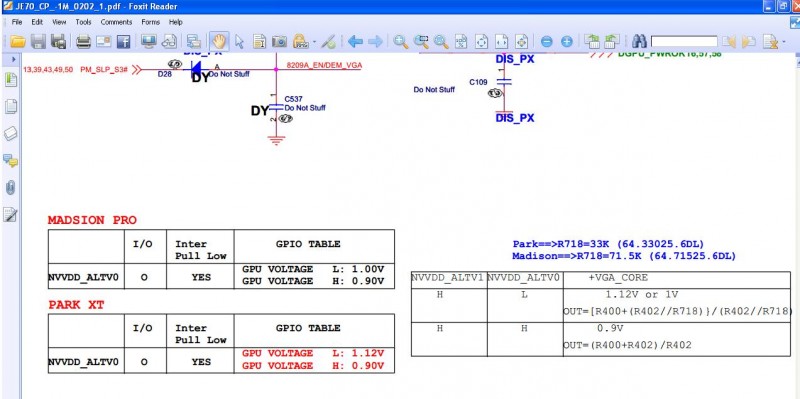800x399 pixels.
Task: Expand the navigation panel arrow
Action: tap(13, 60)
